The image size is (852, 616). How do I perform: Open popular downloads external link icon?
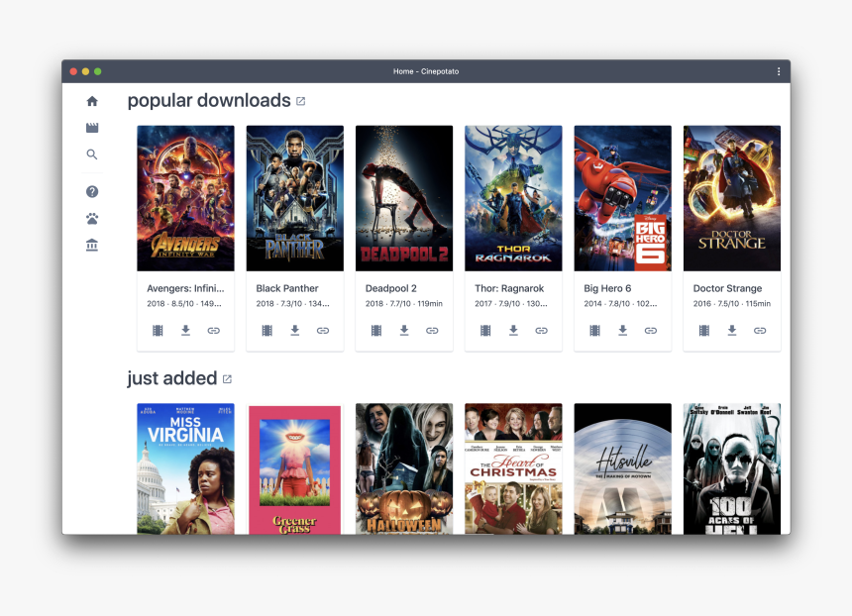[x=300, y=101]
